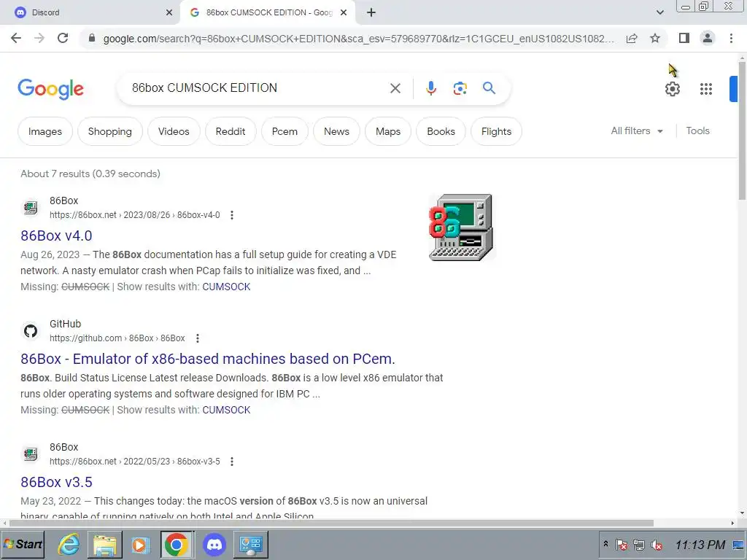Filter results by Books
Screen dimensions: 747x560
pyautogui.click(x=441, y=131)
